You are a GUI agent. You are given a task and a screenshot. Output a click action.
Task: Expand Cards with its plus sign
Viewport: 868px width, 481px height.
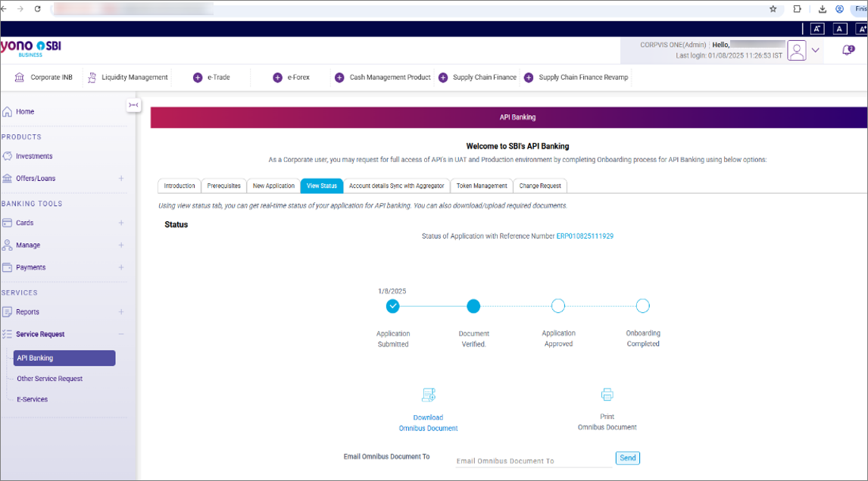120,223
